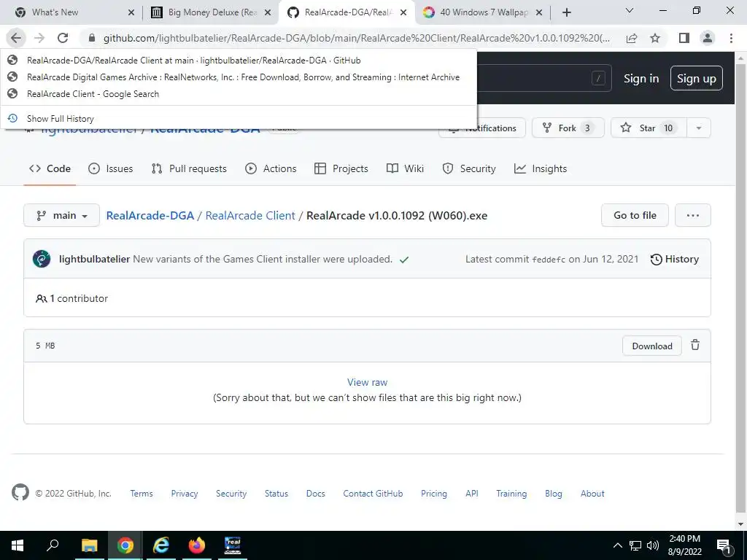The height and width of the screenshot is (560, 747).
Task: Share this page via address bar icon
Action: (632, 38)
